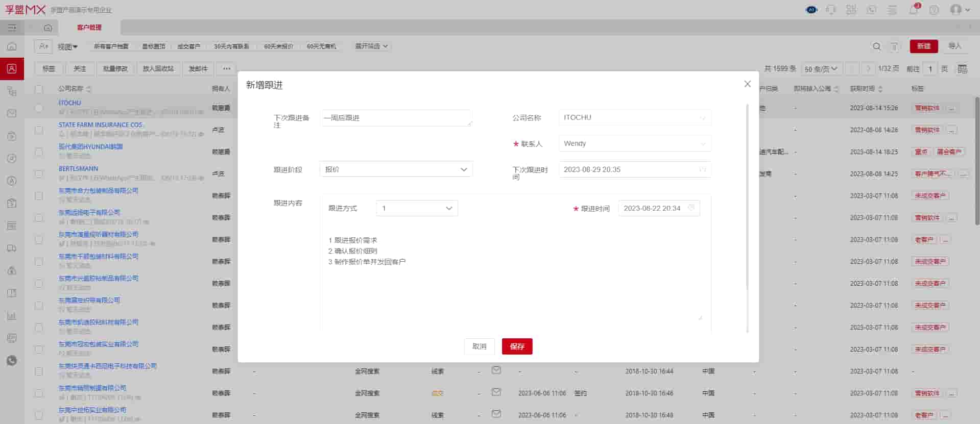Open the column settings grid icon
This screenshot has height=424, width=980.
[x=962, y=69]
